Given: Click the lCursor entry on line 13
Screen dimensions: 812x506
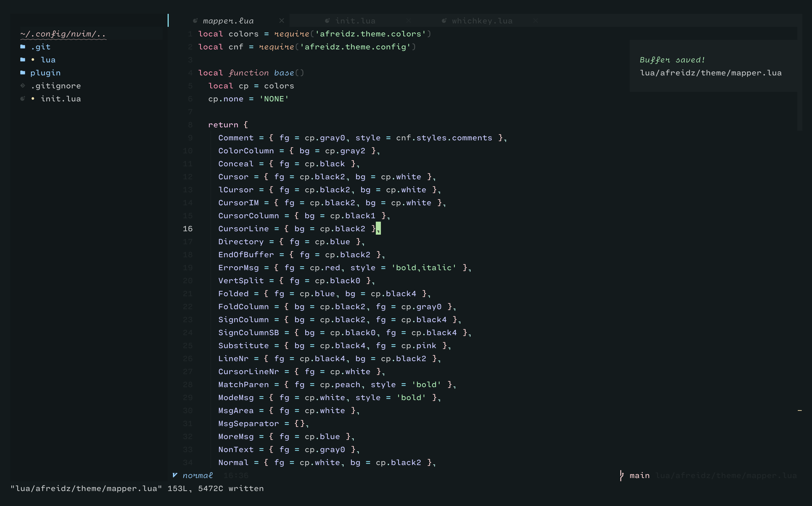Looking at the screenshot, I should coord(236,190).
